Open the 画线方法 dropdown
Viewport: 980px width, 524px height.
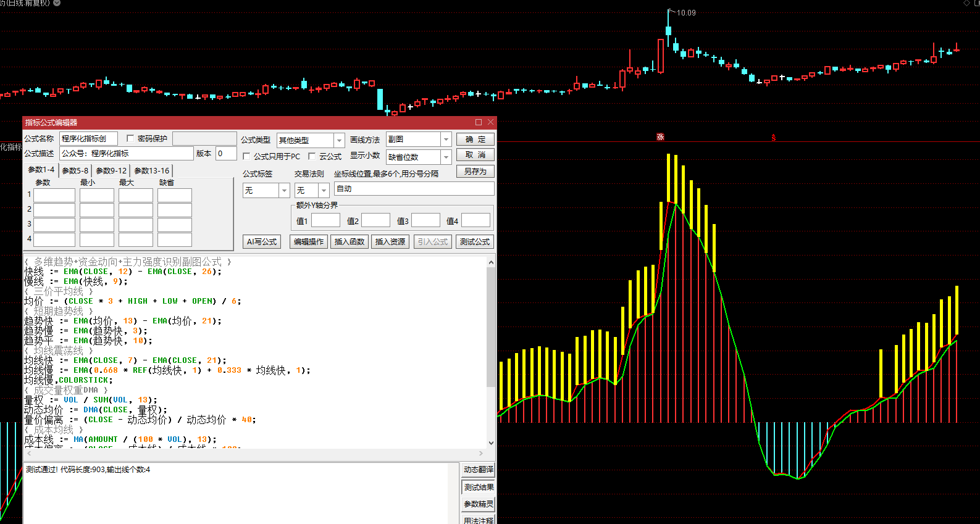(446, 139)
